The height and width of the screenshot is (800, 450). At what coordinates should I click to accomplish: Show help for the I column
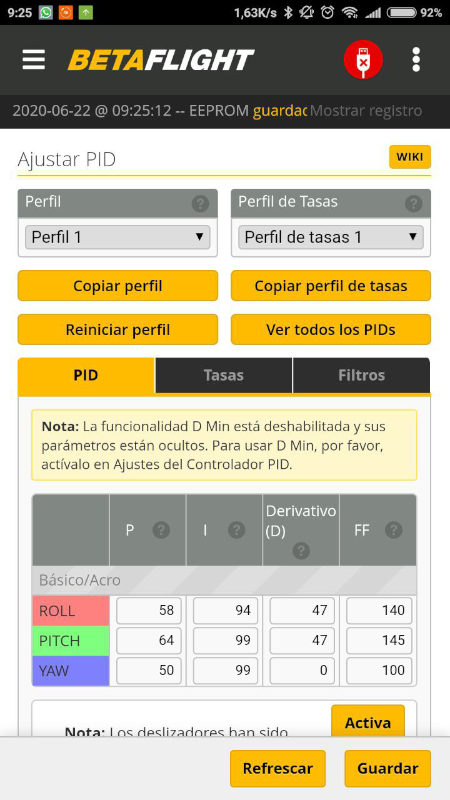tap(237, 531)
